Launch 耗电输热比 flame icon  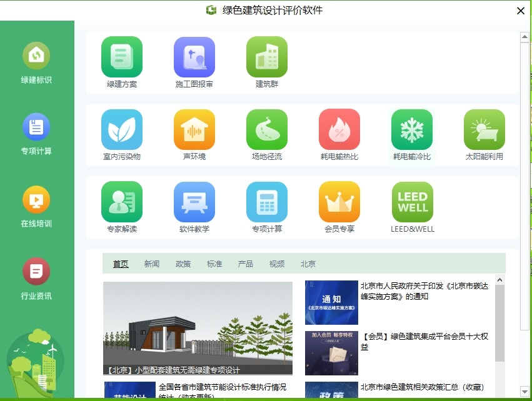coord(339,129)
